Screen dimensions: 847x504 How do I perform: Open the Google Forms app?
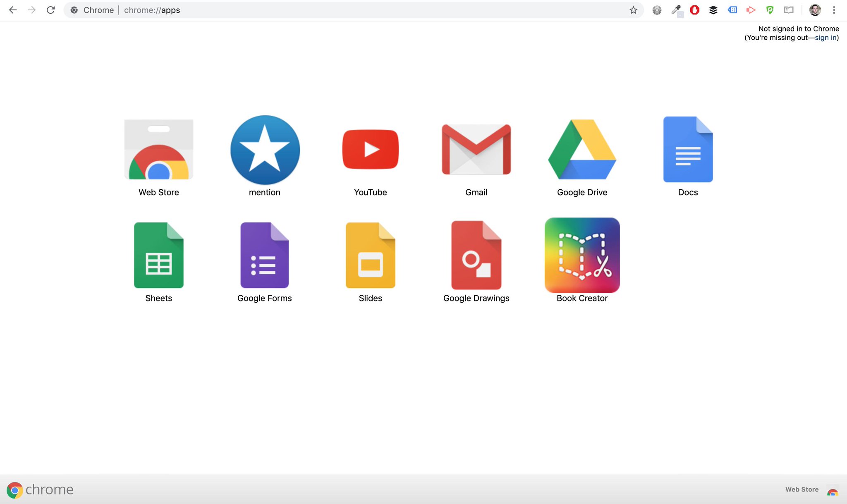click(265, 255)
